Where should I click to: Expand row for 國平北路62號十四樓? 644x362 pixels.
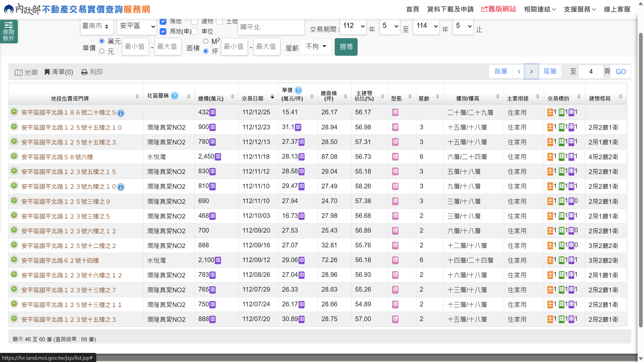(14, 259)
